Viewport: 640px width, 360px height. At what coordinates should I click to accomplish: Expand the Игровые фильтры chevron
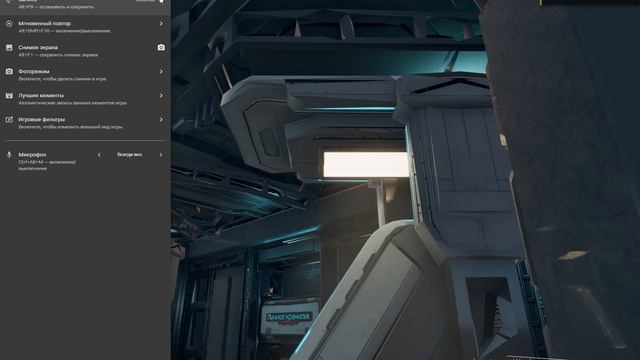pyautogui.click(x=161, y=120)
